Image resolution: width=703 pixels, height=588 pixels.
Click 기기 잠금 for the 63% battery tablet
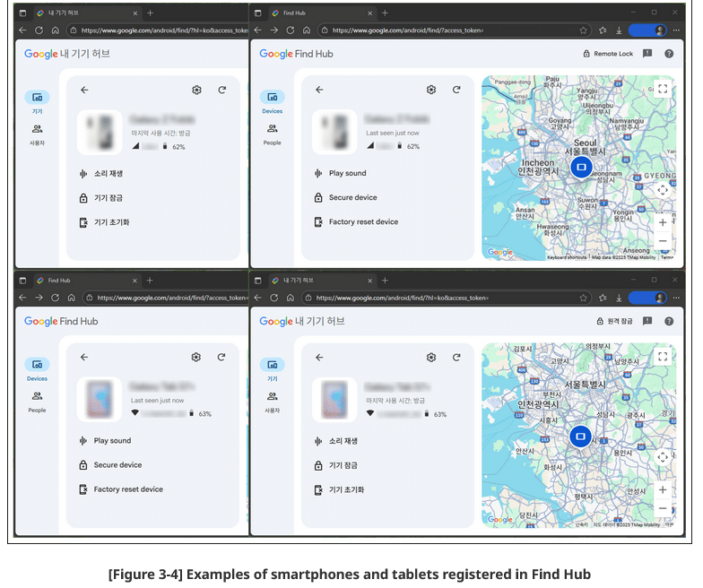(x=340, y=466)
